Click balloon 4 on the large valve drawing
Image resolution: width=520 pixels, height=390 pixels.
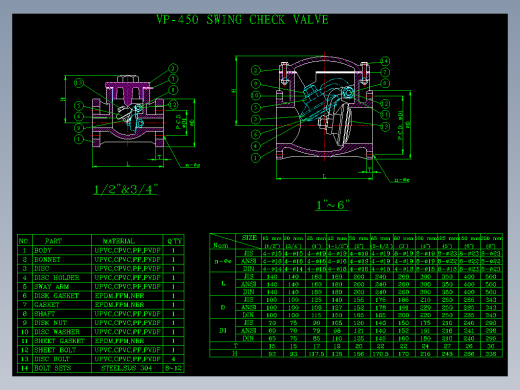(x=255, y=146)
